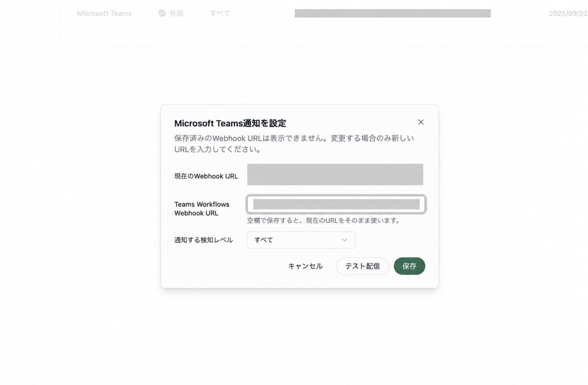Viewport: 588px width, 385px height.
Task: Click the Teams Workflows Webhook URL input field
Action: tap(336, 204)
